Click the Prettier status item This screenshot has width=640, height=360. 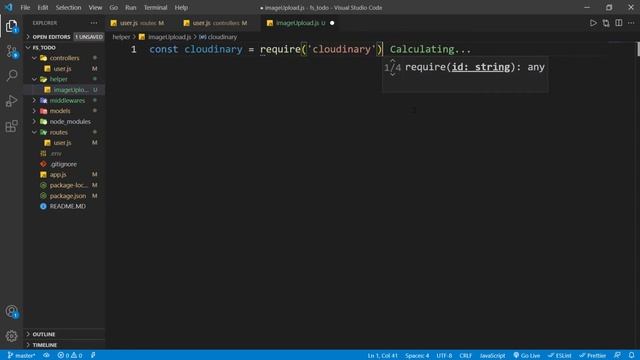tap(592, 356)
